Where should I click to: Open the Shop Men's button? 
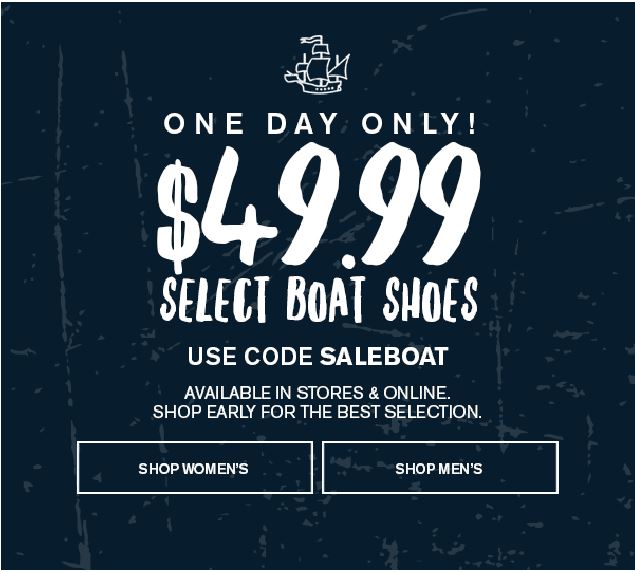[439, 468]
